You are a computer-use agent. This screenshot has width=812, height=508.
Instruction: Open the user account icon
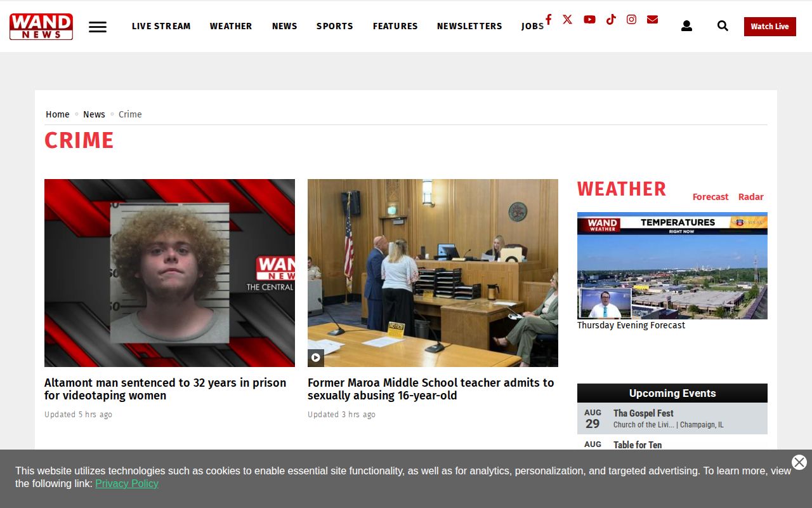click(686, 26)
